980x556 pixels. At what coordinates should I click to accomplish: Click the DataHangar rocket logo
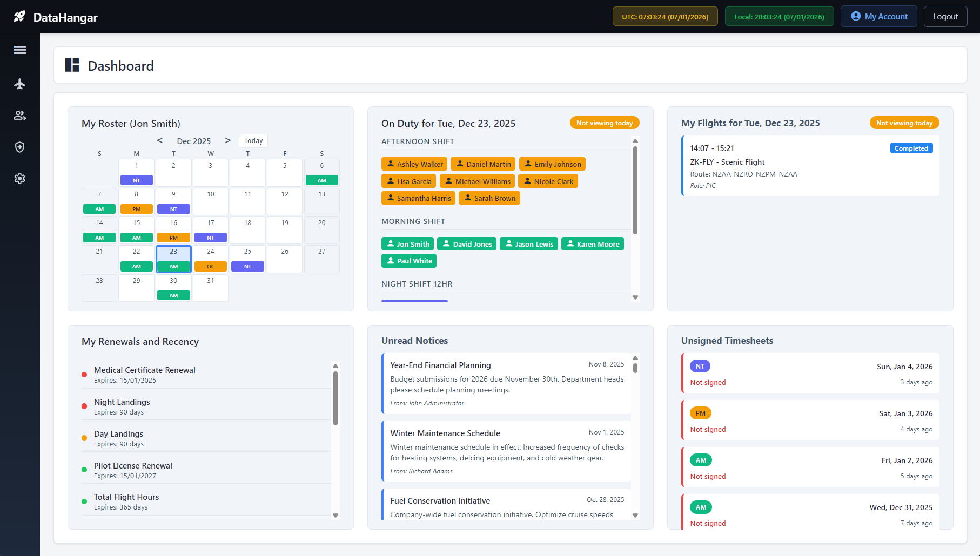click(x=18, y=16)
